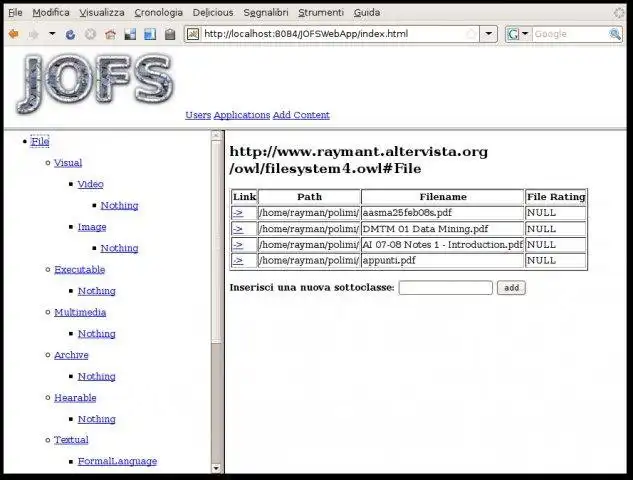
Task: Select the FormalLanguage class link
Action: [117, 461]
